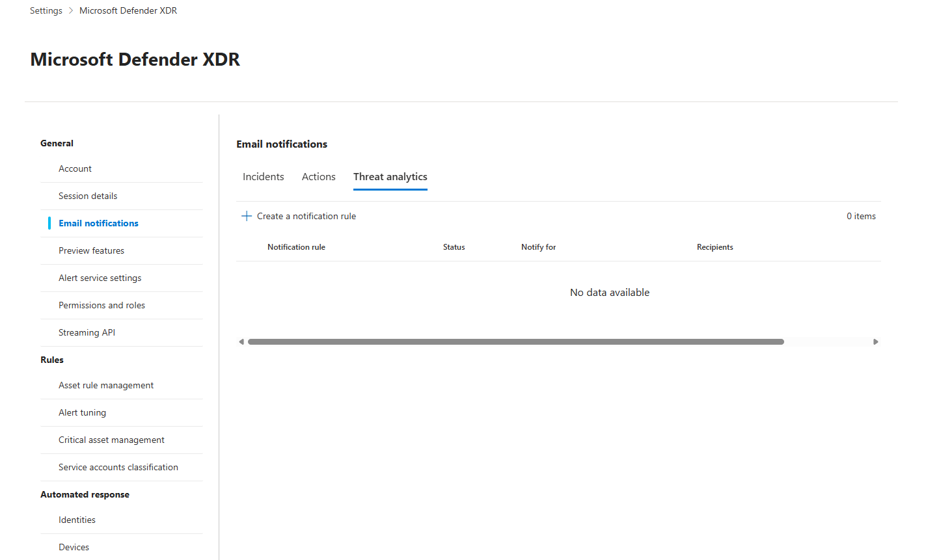Click the No data available message
Viewport: 926px width, 560px height.
pyautogui.click(x=610, y=293)
